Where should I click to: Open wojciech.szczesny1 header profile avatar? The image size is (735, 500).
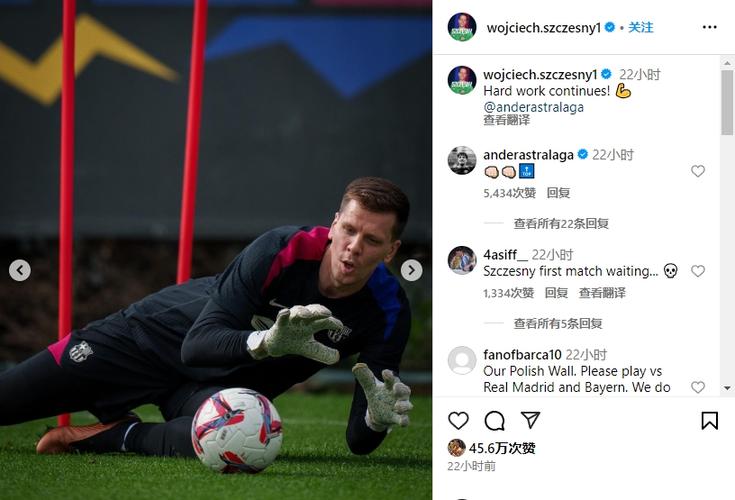[x=462, y=27]
